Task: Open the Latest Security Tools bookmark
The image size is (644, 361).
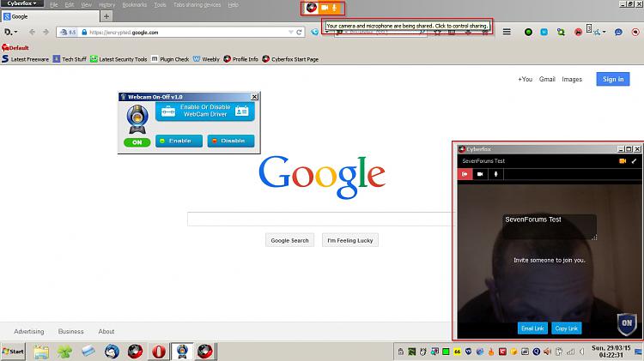Action: 118,59
